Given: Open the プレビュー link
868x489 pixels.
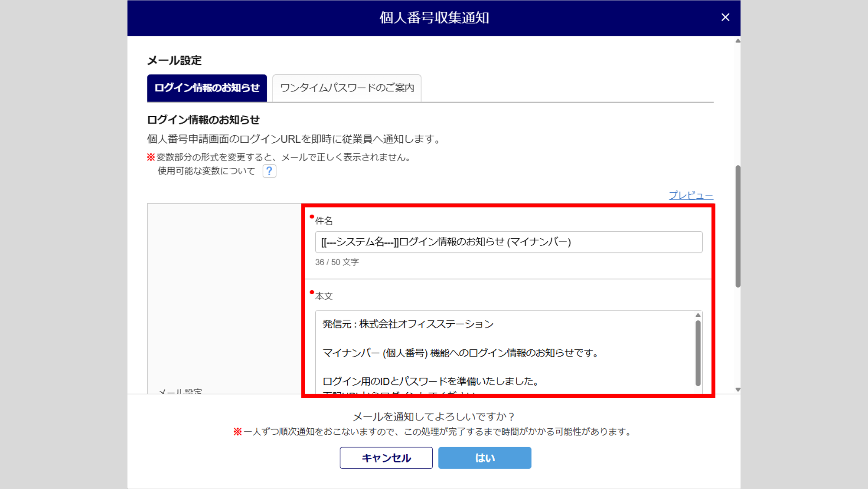Looking at the screenshot, I should pos(691,195).
